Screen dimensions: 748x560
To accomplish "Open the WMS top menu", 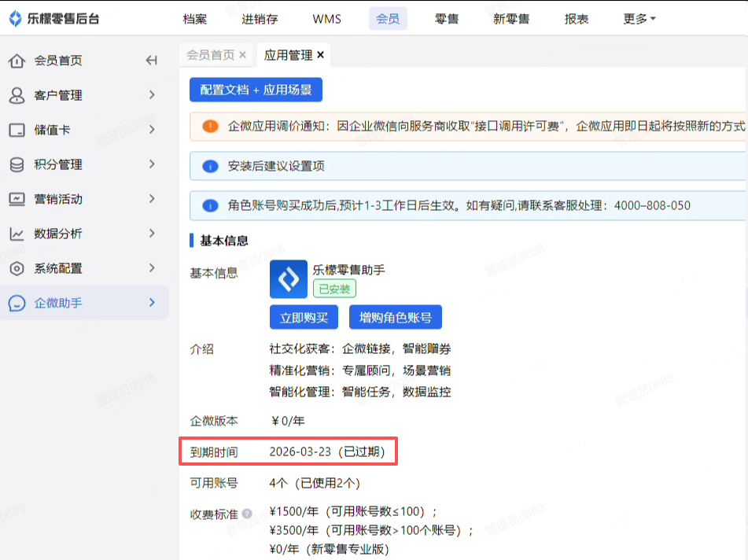I will pyautogui.click(x=326, y=19).
